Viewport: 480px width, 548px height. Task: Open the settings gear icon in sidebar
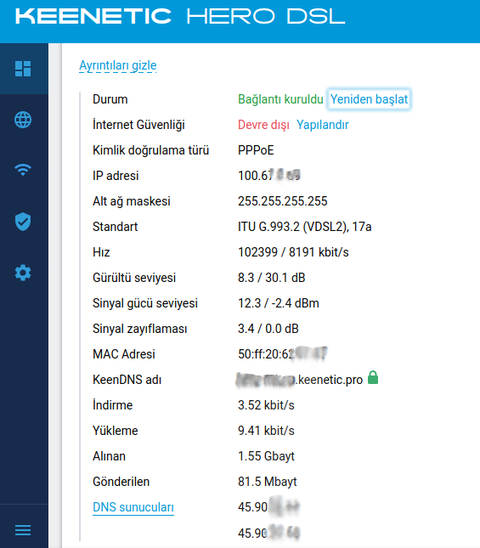click(x=23, y=273)
